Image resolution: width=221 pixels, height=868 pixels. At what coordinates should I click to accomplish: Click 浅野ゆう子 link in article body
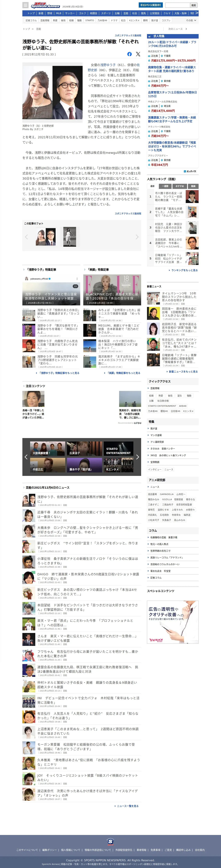(108, 65)
